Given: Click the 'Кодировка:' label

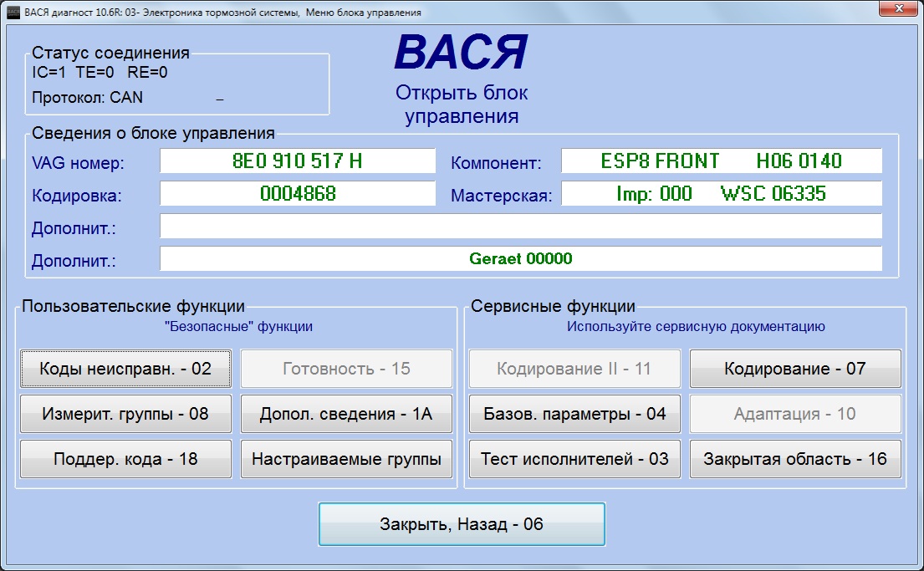Looking at the screenshot, I should [77, 196].
